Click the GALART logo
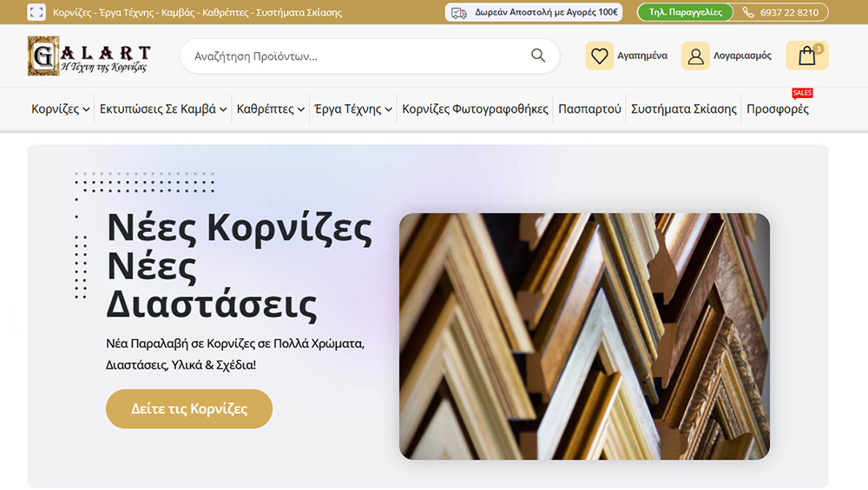 pyautogui.click(x=89, y=56)
